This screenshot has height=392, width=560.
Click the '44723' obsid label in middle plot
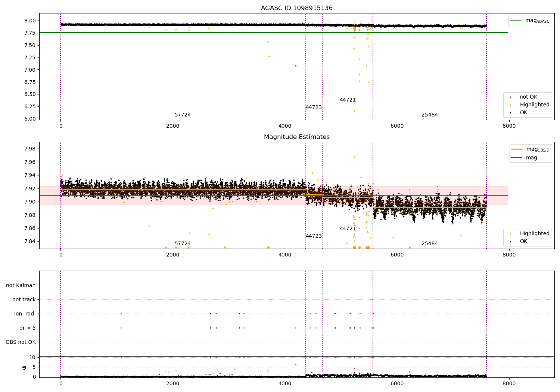[x=314, y=236]
